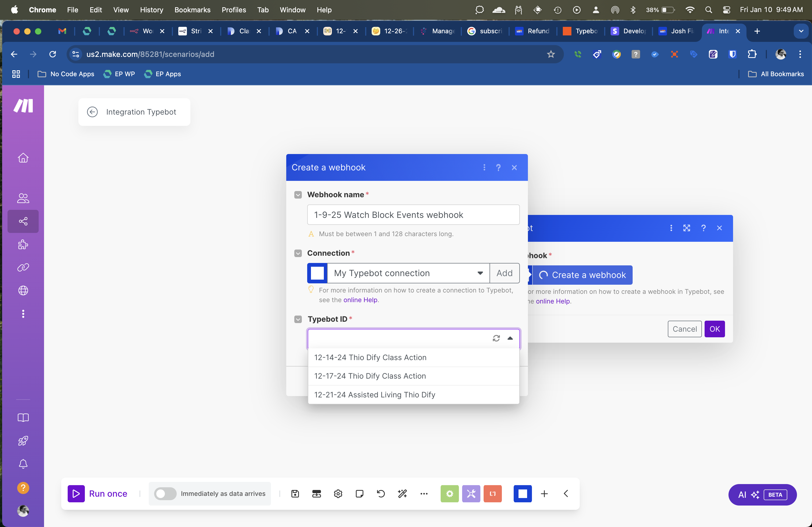Refresh the Typebot ID list
The height and width of the screenshot is (527, 812).
click(x=496, y=338)
